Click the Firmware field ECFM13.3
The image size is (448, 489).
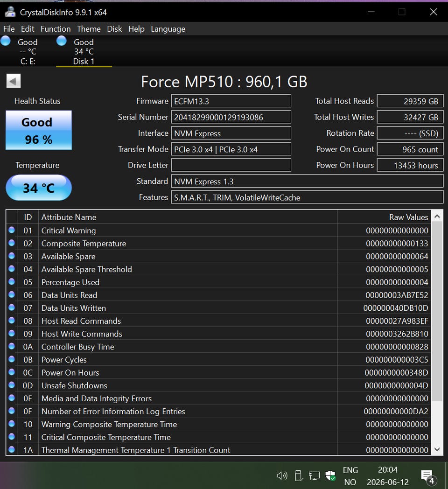pos(231,101)
